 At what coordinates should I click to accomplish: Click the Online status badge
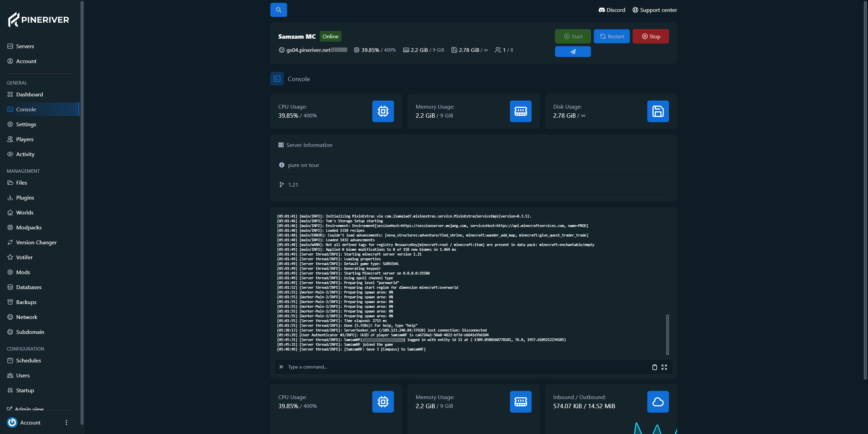(330, 36)
